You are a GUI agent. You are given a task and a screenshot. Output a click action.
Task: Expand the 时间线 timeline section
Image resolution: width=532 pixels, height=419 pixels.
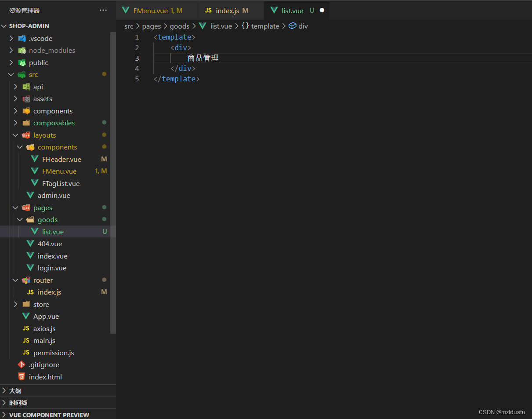pos(58,403)
